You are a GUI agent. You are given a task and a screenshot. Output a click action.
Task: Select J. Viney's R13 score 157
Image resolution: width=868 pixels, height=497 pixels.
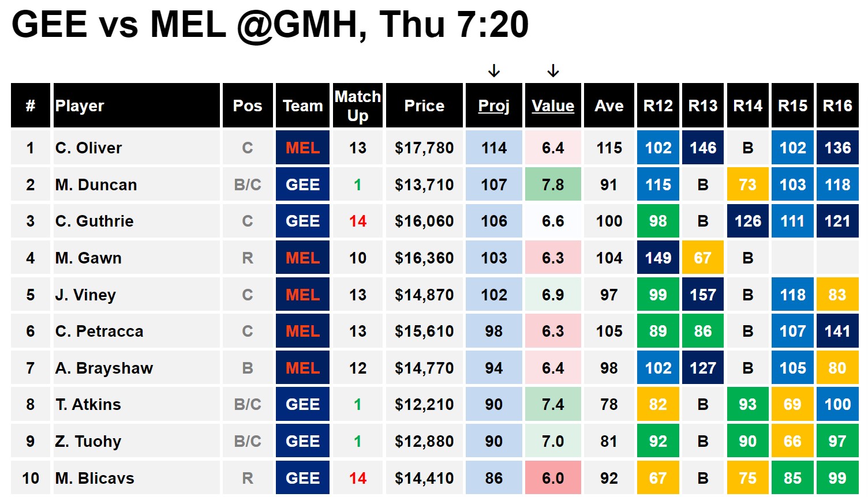pyautogui.click(x=703, y=295)
